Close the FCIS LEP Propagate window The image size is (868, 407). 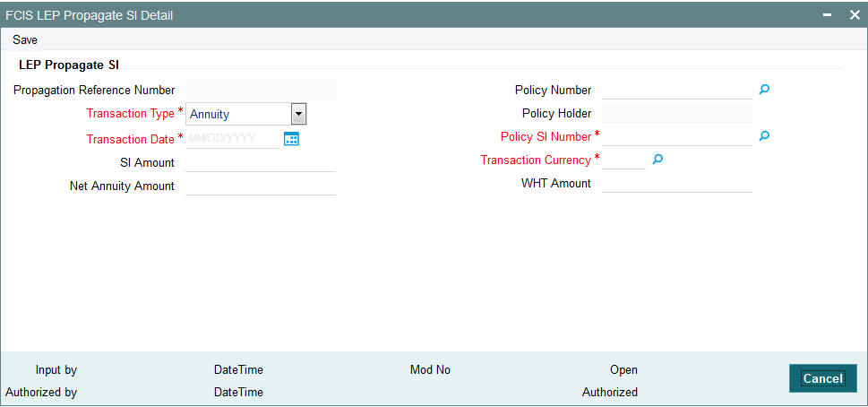point(855,15)
